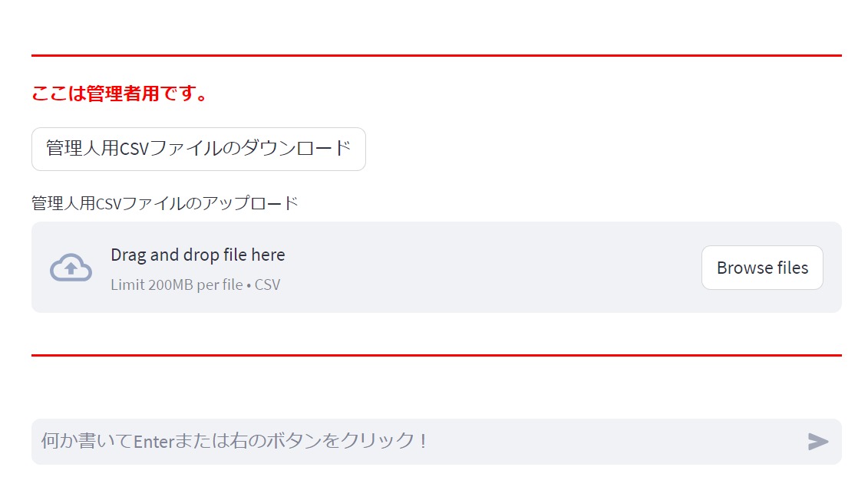Click the "Drag and drop file here" text
868x490 pixels.
pyautogui.click(x=197, y=255)
